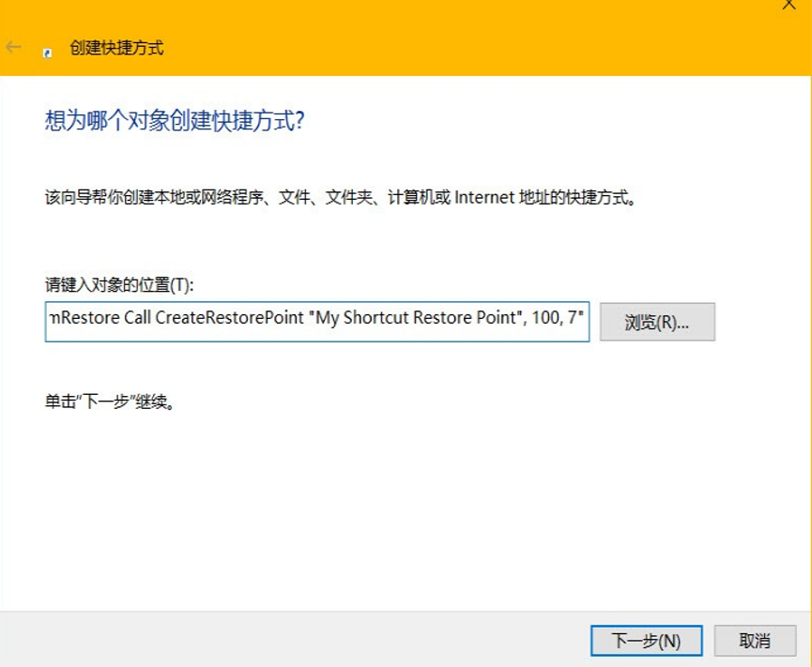Image resolution: width=812 pixels, height=667 pixels.
Task: Click the 请键入对象的位置(T) label
Action: click(x=119, y=285)
